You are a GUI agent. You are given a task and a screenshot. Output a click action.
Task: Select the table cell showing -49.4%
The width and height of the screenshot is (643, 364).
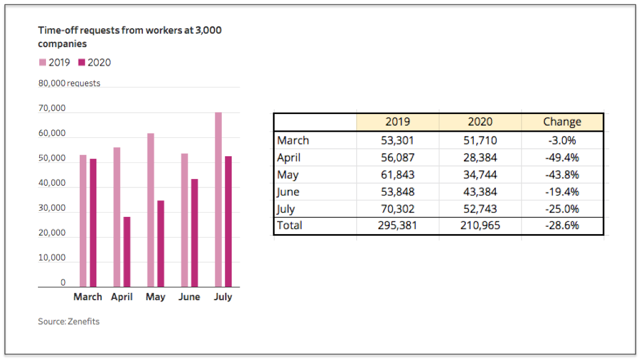tap(562, 157)
